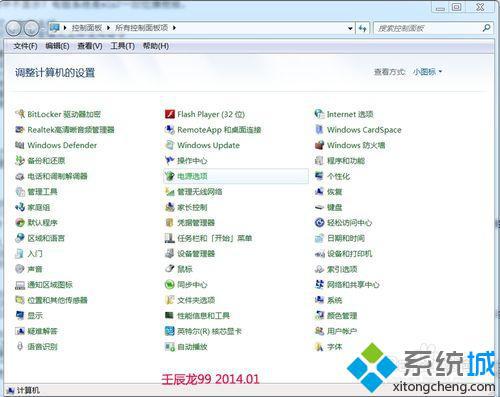The height and width of the screenshot is (397, 500).
Task: Open RemoteApp 和桌面连接 icon
Action: 170,130
